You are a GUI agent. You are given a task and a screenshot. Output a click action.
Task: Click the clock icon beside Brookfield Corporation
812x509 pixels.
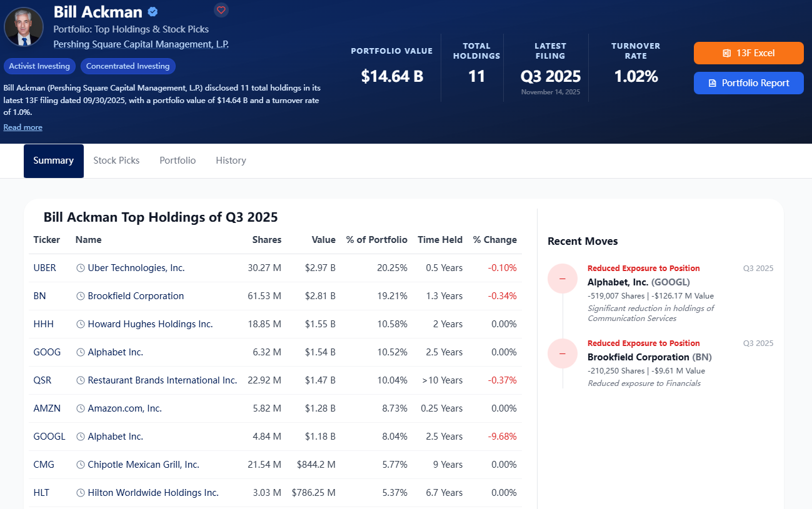tap(81, 296)
